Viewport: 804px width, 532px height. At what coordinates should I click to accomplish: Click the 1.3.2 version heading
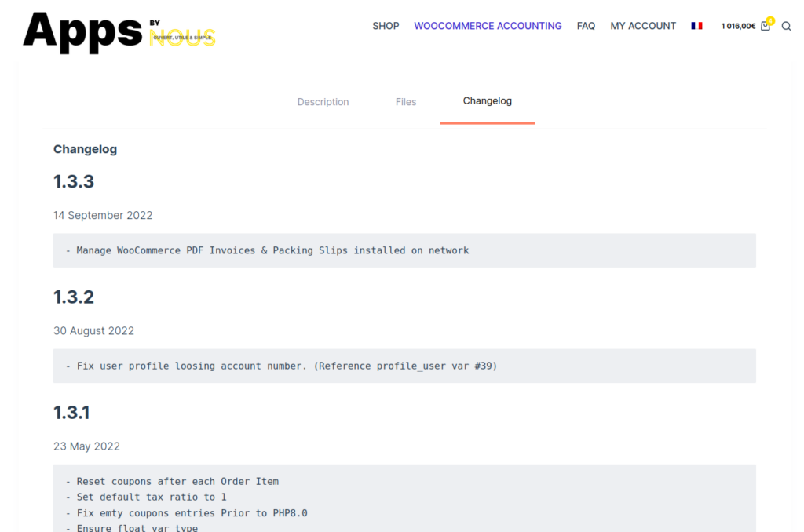pos(74,297)
